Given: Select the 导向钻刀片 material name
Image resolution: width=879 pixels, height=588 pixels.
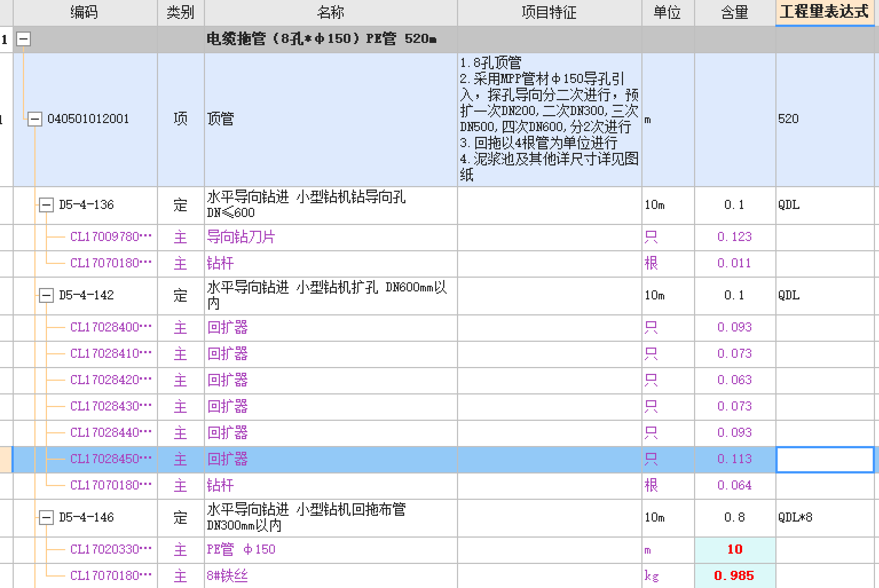Looking at the screenshot, I should click(x=241, y=237).
